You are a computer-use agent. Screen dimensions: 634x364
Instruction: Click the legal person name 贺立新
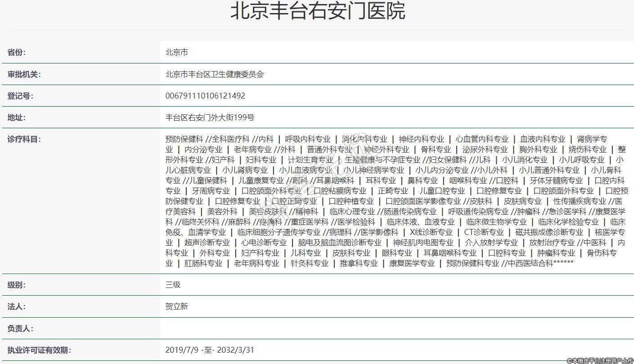[176, 306]
